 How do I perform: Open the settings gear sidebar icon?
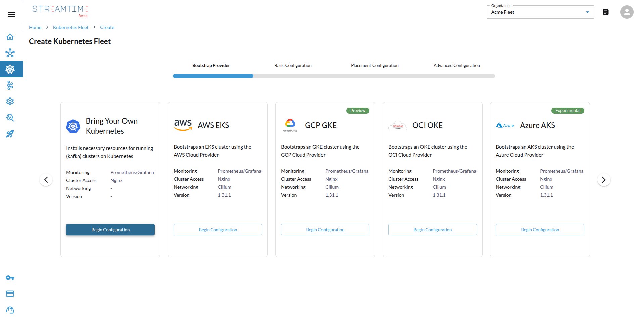click(x=10, y=101)
